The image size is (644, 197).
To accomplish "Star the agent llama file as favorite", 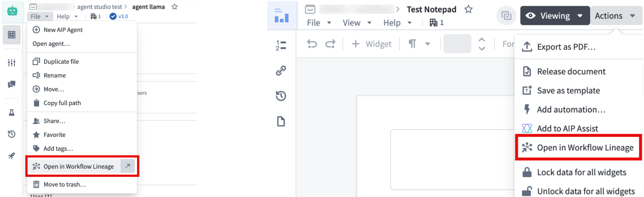I will point(174,7).
